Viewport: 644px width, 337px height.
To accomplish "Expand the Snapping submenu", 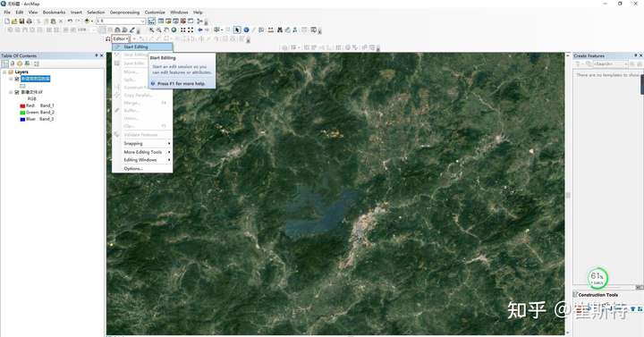I will tap(142, 144).
